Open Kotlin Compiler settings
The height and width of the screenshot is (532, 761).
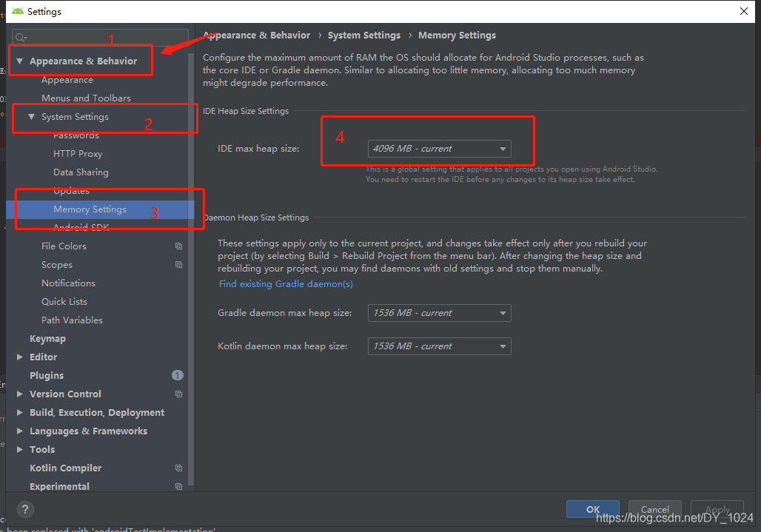(x=66, y=468)
